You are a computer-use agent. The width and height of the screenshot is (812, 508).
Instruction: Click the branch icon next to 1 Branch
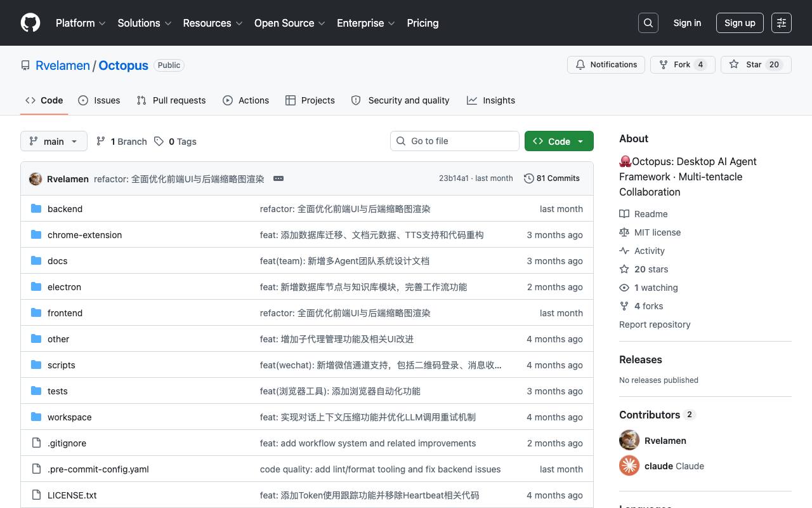101,141
